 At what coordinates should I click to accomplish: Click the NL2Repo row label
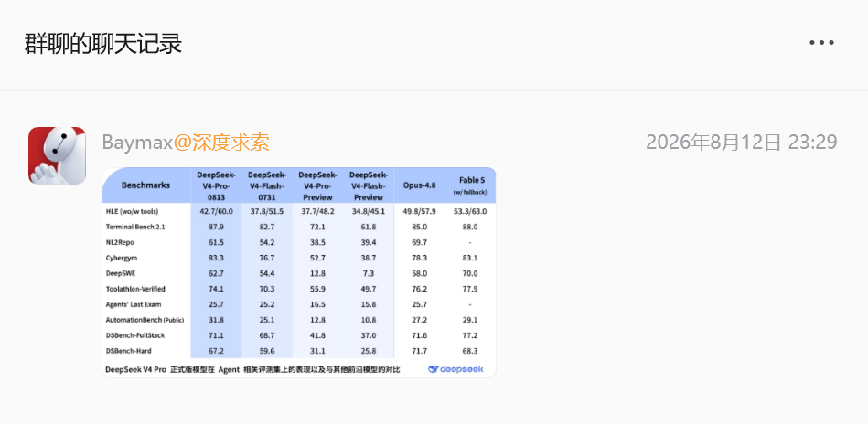point(120,242)
